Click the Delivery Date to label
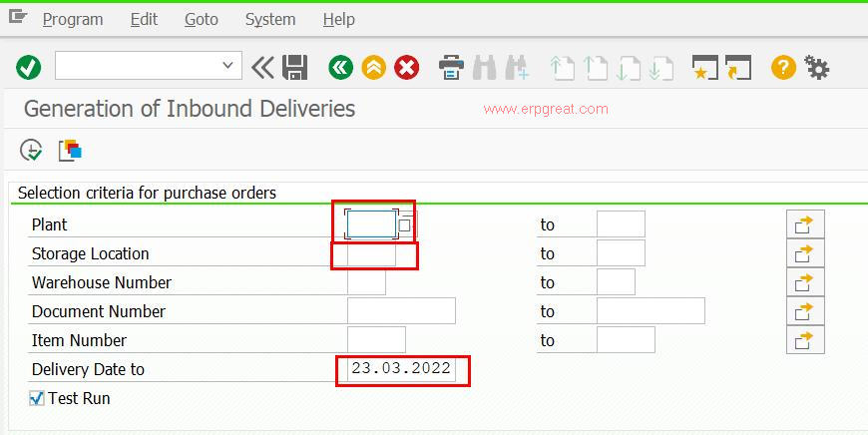Image resolution: width=868 pixels, height=435 pixels. point(88,369)
